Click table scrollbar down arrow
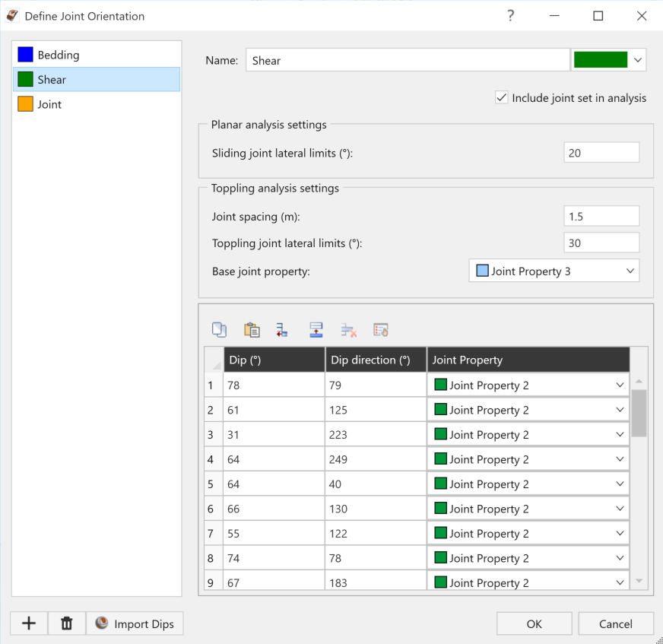This screenshot has width=663, height=644. pos(639,581)
